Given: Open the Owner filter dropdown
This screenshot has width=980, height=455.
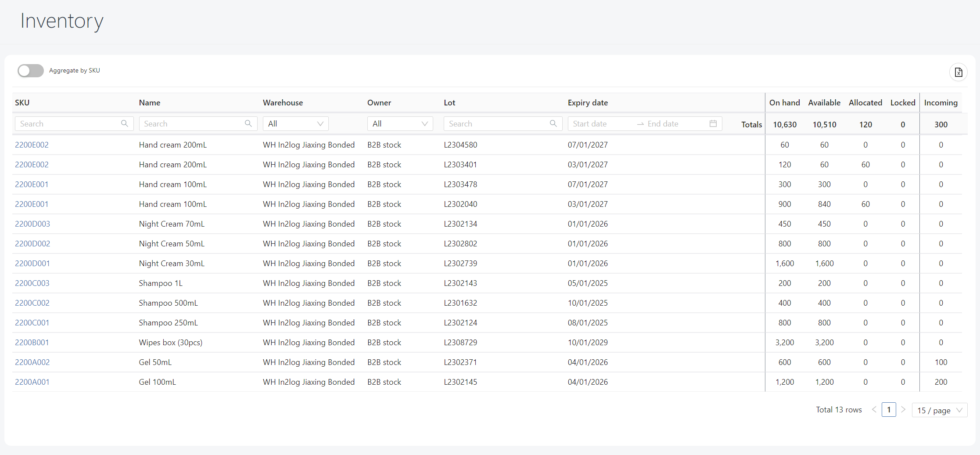Looking at the screenshot, I should pos(400,124).
